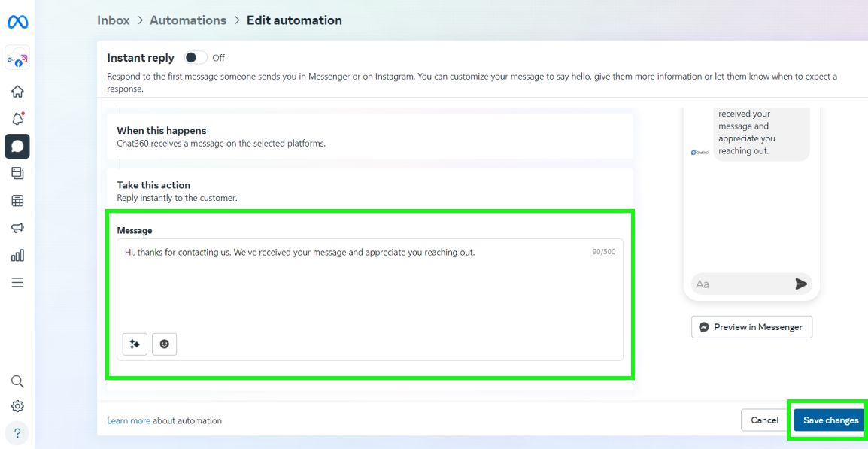Click the 'Reply instantly to the customer.' text
Viewport: 868px width, 449px height.
click(x=178, y=198)
